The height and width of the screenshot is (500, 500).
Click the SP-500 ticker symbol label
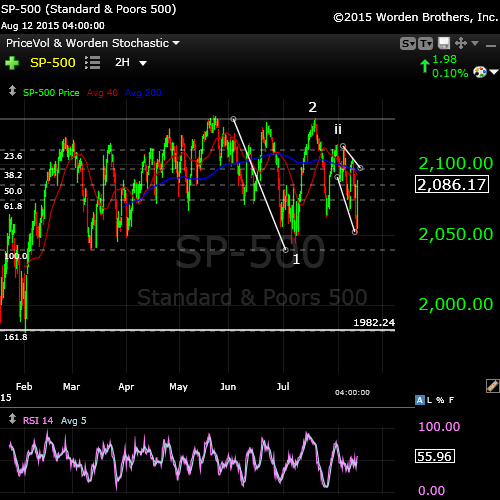[x=53, y=63]
